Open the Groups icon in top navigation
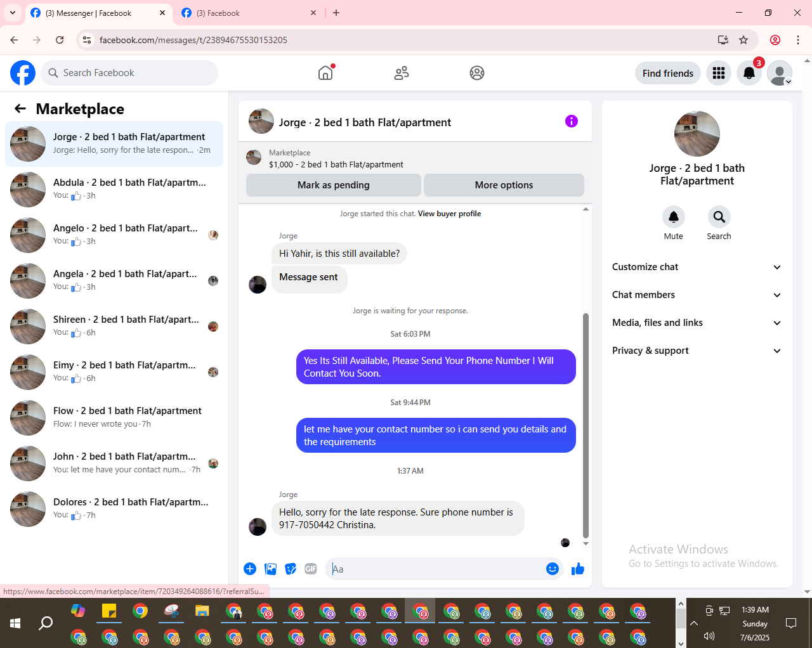The height and width of the screenshot is (648, 812). (x=477, y=73)
